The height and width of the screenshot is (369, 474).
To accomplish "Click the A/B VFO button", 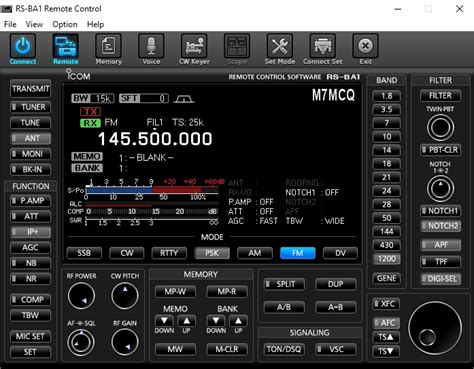I will click(284, 307).
